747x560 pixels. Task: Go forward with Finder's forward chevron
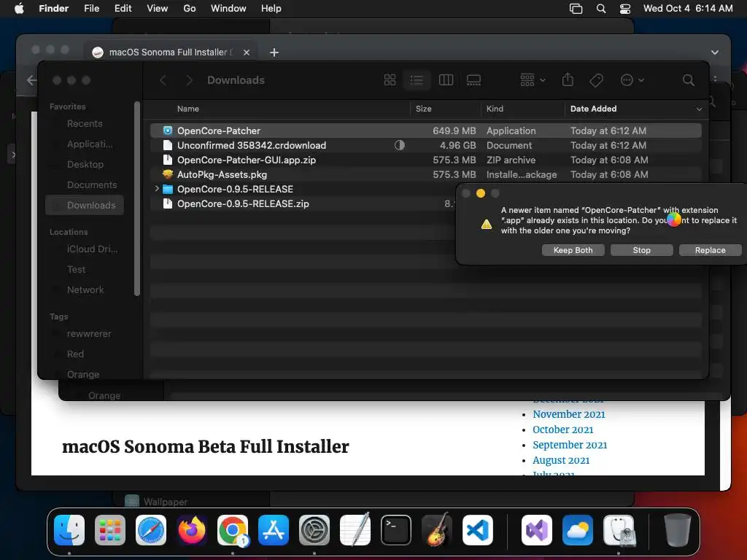click(189, 80)
